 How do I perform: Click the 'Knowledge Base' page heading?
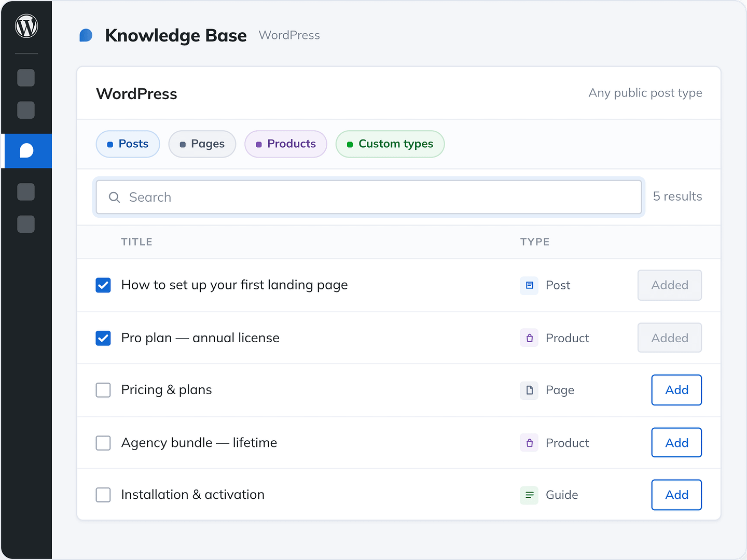click(176, 35)
